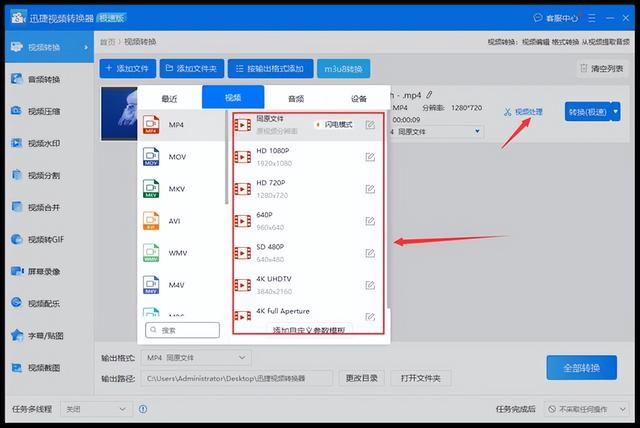Screen dimensions: 640x428
Task: Select the M4V format icon
Action: pyautogui.click(x=151, y=285)
